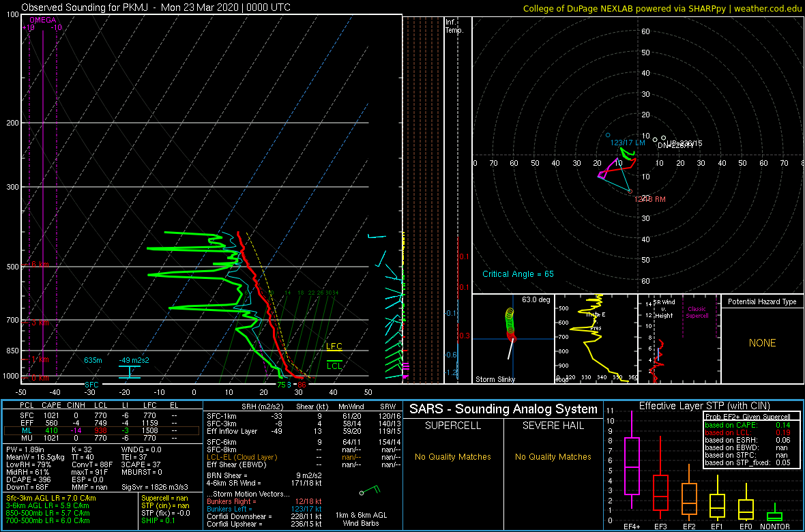Click the Bunkers Right storm motion line

265,501
